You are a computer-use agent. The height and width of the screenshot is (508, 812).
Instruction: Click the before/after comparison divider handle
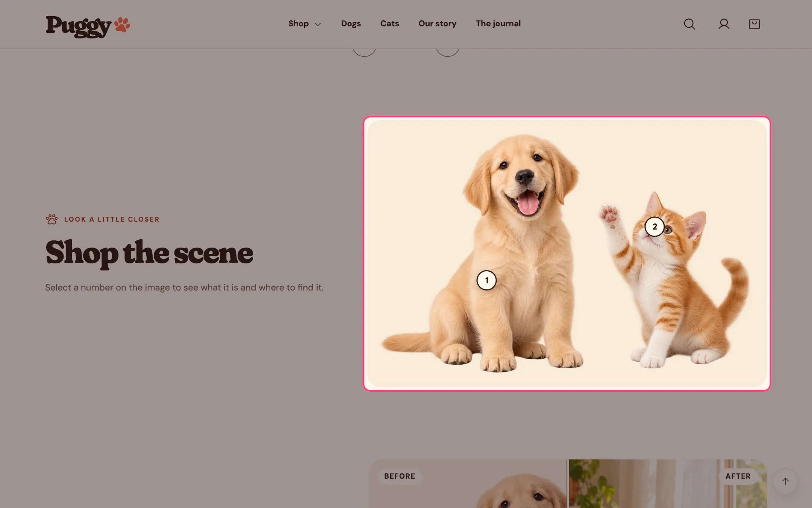click(x=567, y=484)
